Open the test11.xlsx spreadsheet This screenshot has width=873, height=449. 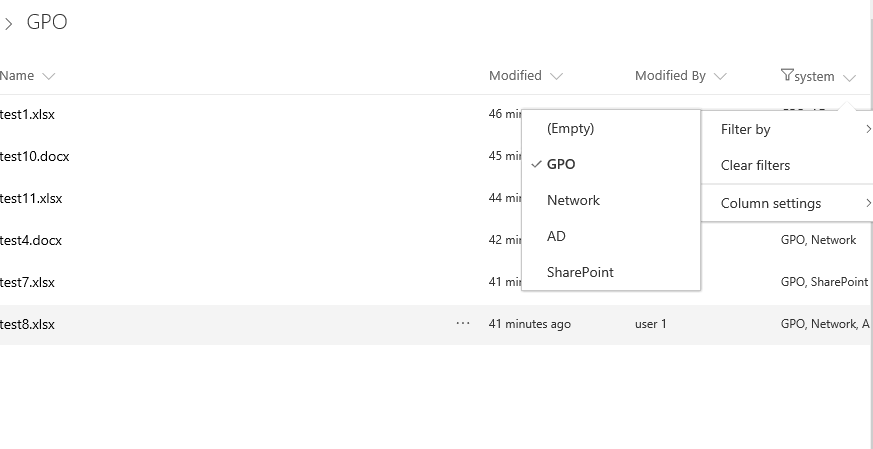(32, 198)
